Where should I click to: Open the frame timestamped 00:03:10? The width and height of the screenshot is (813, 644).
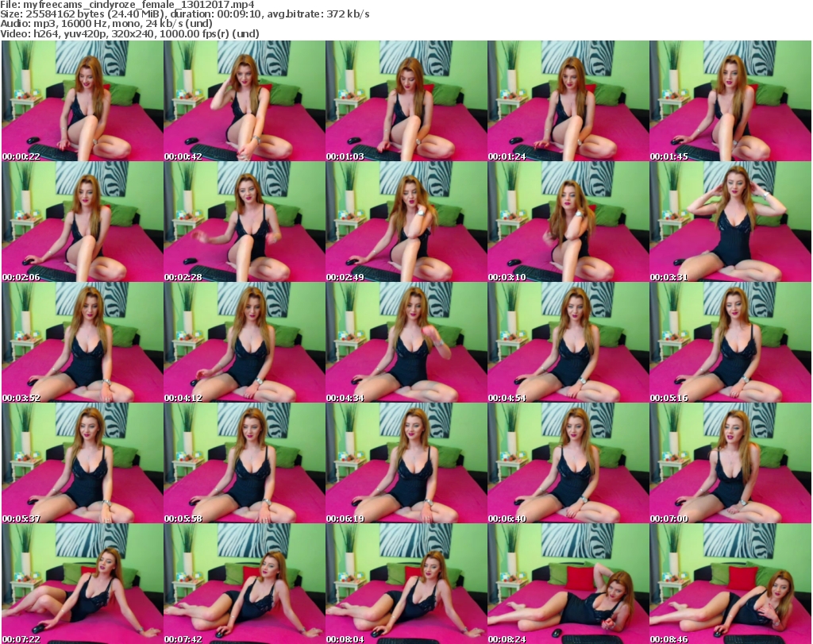[x=568, y=222]
